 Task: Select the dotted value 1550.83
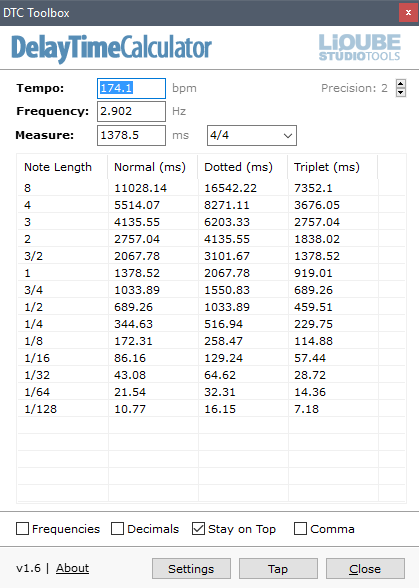coord(227,290)
